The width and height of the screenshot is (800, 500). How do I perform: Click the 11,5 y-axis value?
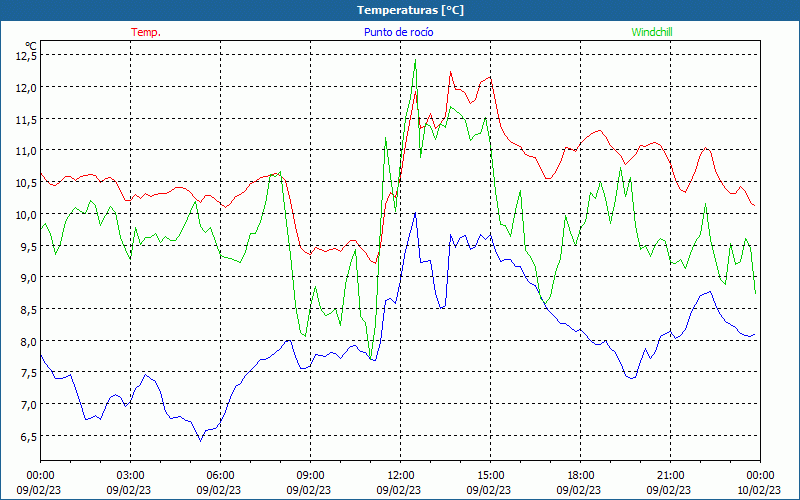click(27, 119)
